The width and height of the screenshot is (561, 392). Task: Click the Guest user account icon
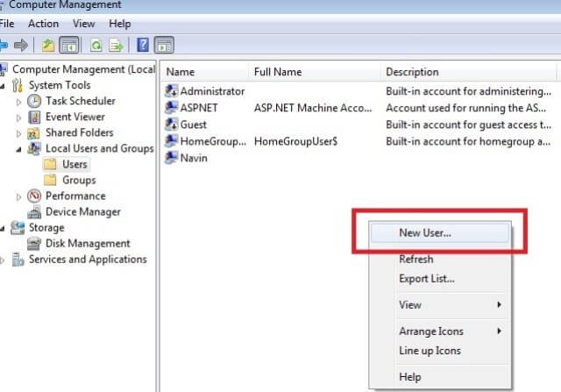click(x=171, y=125)
